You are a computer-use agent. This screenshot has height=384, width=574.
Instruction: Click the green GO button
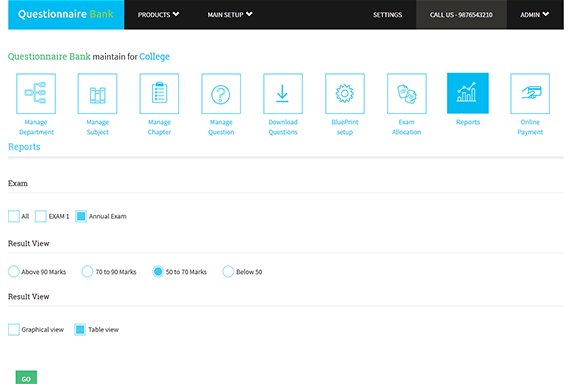pos(26,378)
